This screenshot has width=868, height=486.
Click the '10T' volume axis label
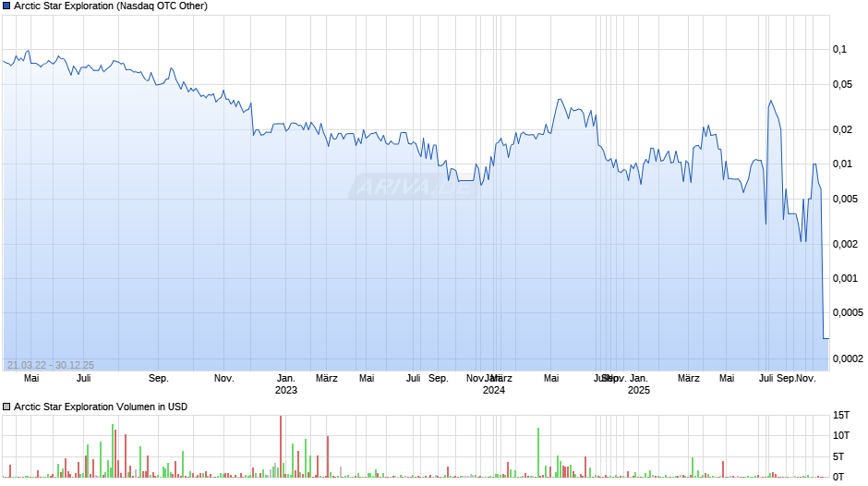(841, 435)
